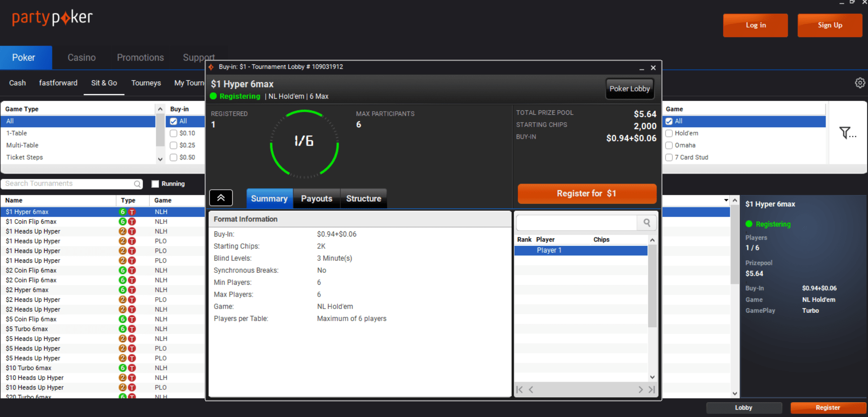
Task: Toggle the Buy-in All checkbox
Action: [x=173, y=121]
